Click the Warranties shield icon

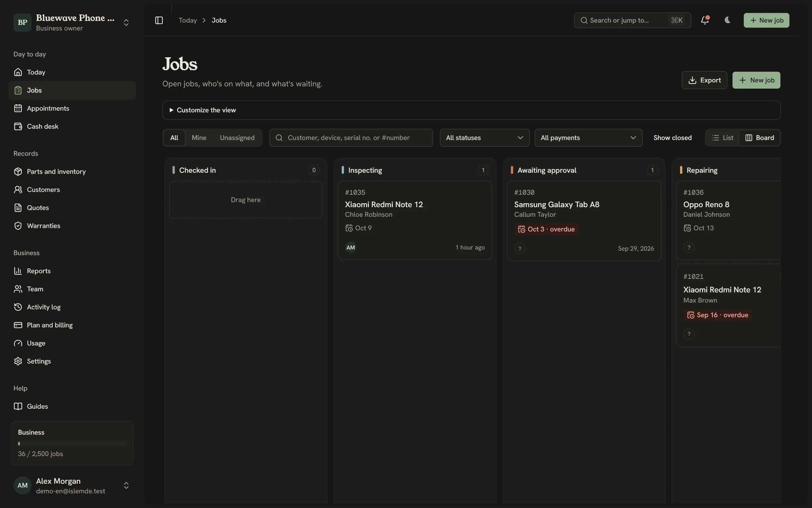click(18, 226)
